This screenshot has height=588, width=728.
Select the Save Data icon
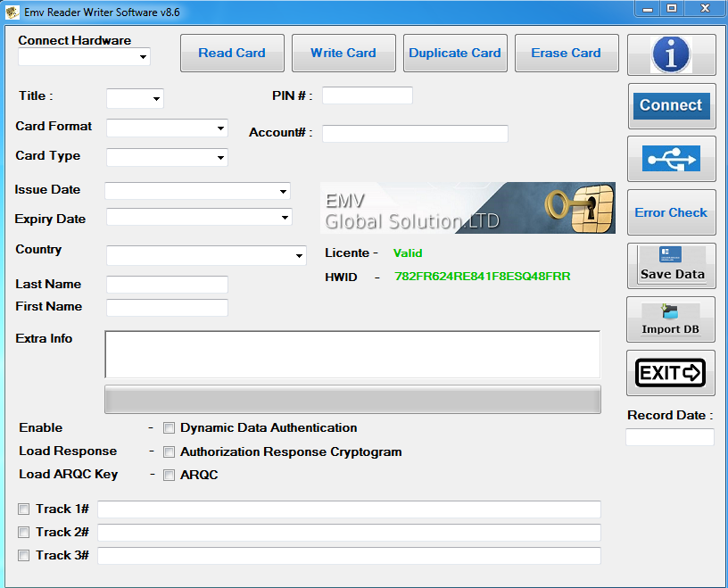pos(670,265)
